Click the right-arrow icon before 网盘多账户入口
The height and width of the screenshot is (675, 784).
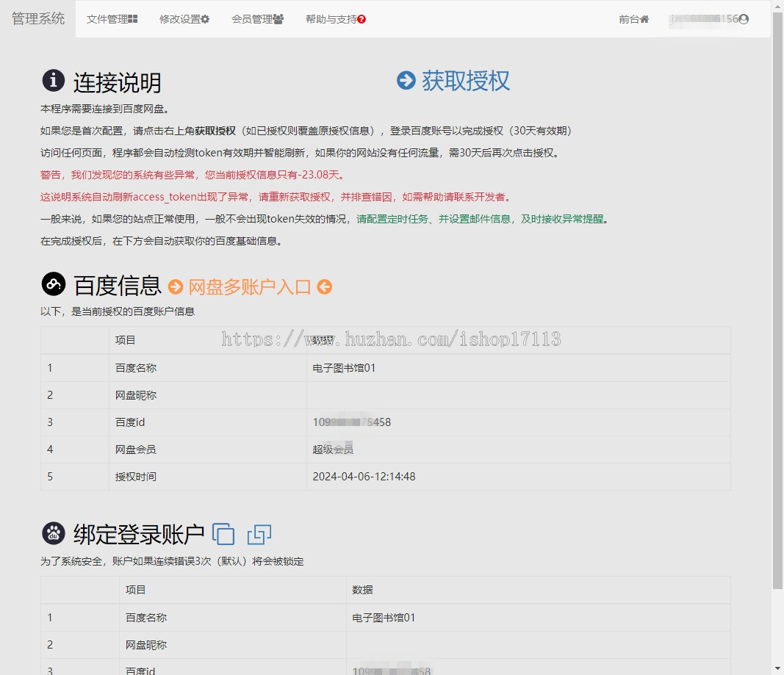176,286
